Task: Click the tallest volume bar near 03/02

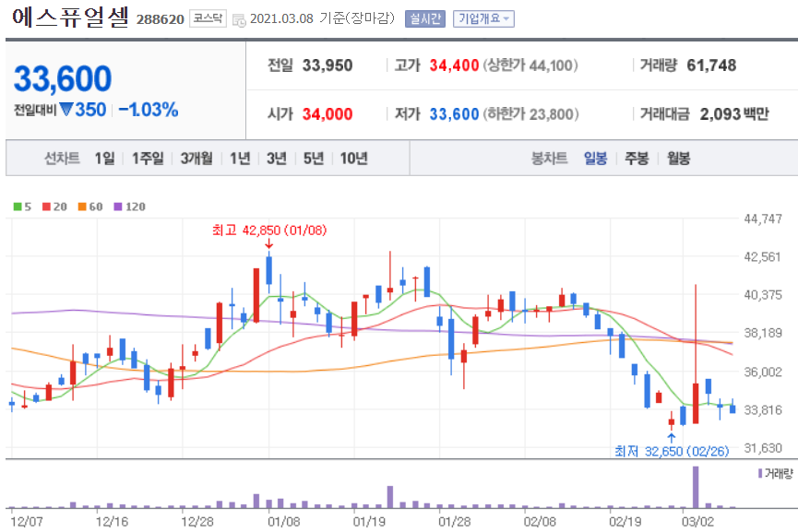Action: tap(696, 487)
